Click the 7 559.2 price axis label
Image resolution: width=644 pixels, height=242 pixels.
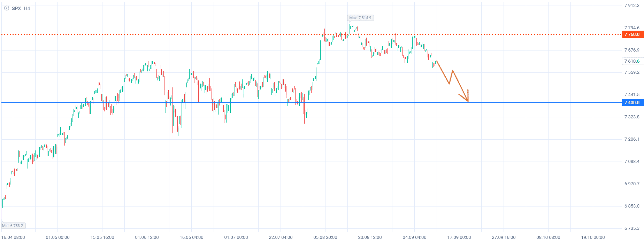point(632,72)
